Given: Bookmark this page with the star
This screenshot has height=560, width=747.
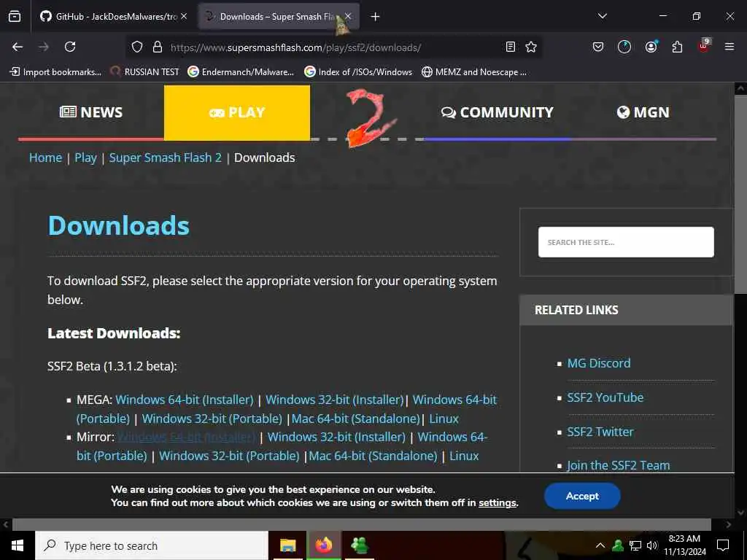Looking at the screenshot, I should click(x=531, y=47).
